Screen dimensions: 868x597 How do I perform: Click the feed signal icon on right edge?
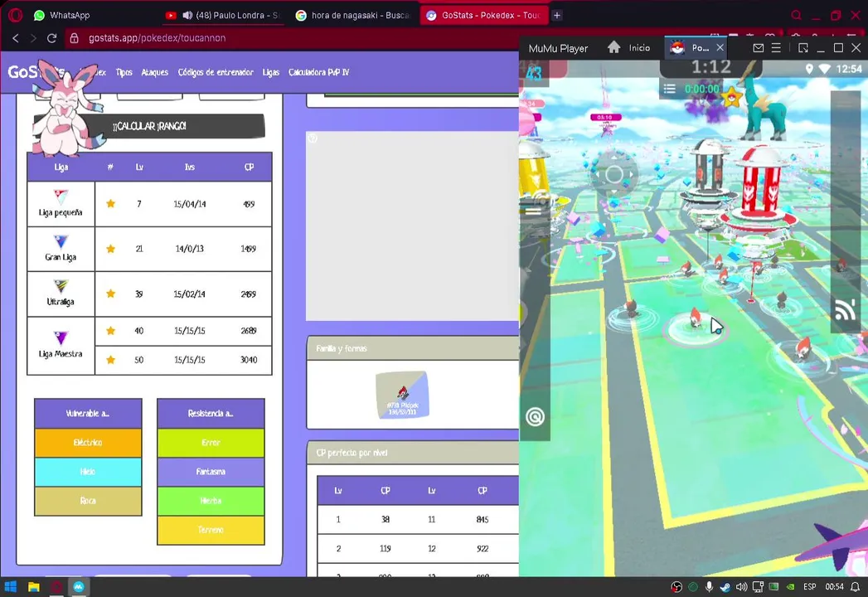coord(846,310)
